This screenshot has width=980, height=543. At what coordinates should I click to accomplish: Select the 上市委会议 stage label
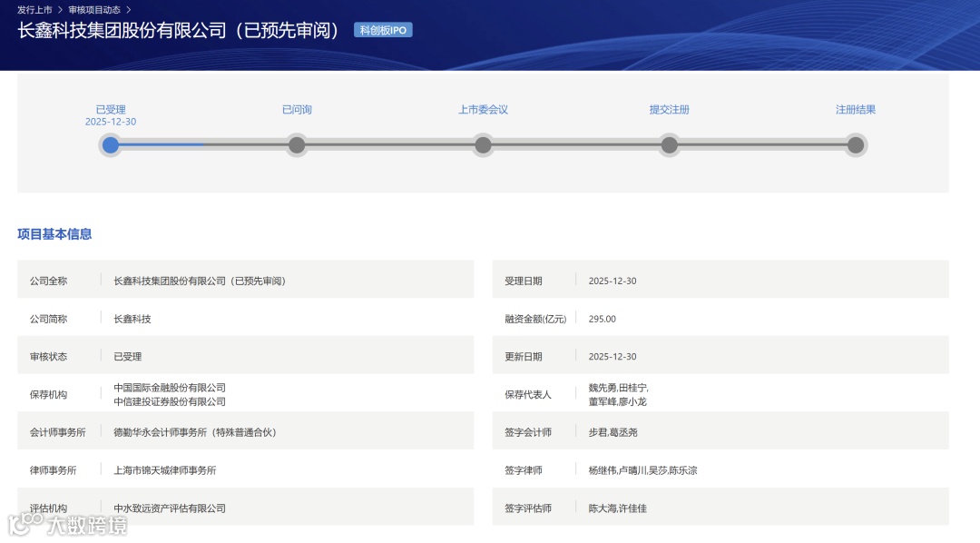(483, 110)
